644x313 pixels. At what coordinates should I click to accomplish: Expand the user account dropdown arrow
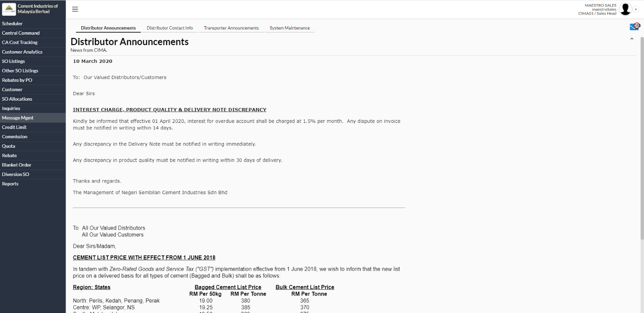tap(636, 9)
